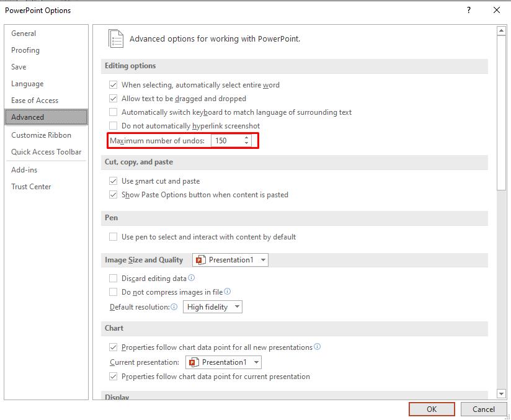This screenshot has width=511, height=420.
Task: Confirm settings with the OK button
Action: click(432, 409)
